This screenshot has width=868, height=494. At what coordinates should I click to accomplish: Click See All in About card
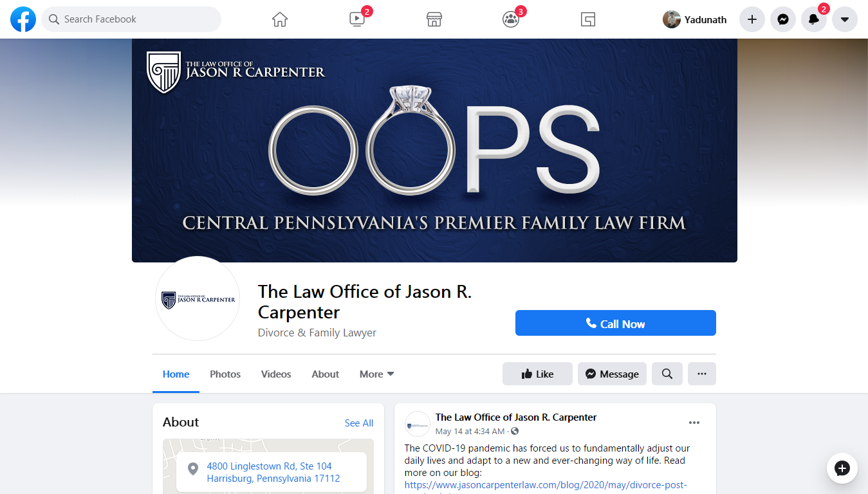pos(359,423)
